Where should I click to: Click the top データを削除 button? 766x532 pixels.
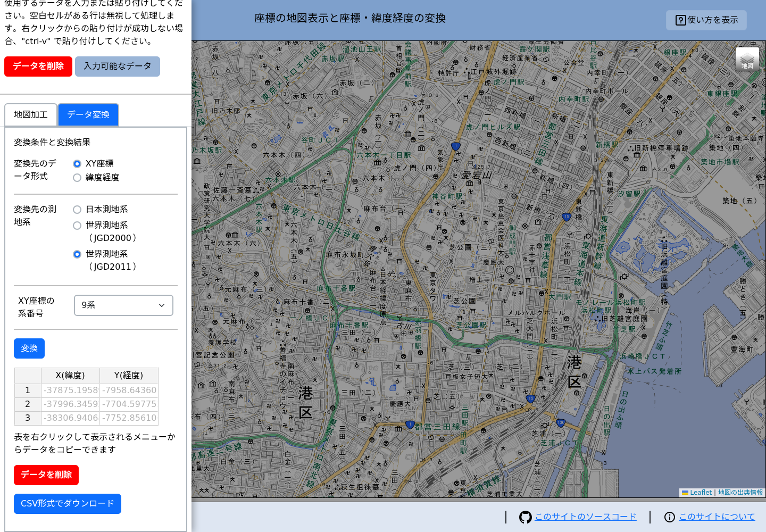(38, 66)
